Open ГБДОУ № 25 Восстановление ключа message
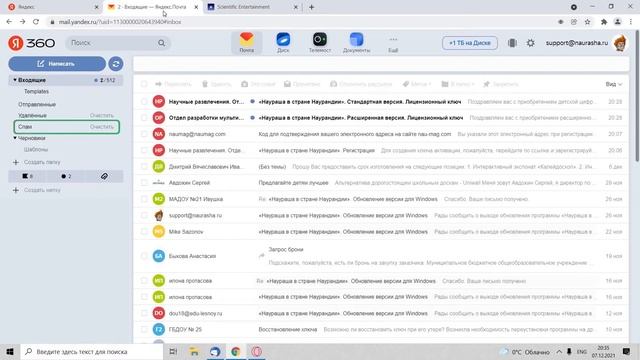Screen dimensions: 640x360 click(x=381, y=329)
